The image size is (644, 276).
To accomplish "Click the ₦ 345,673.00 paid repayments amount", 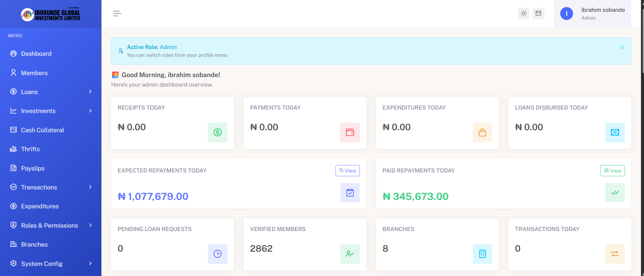I will (x=416, y=197).
